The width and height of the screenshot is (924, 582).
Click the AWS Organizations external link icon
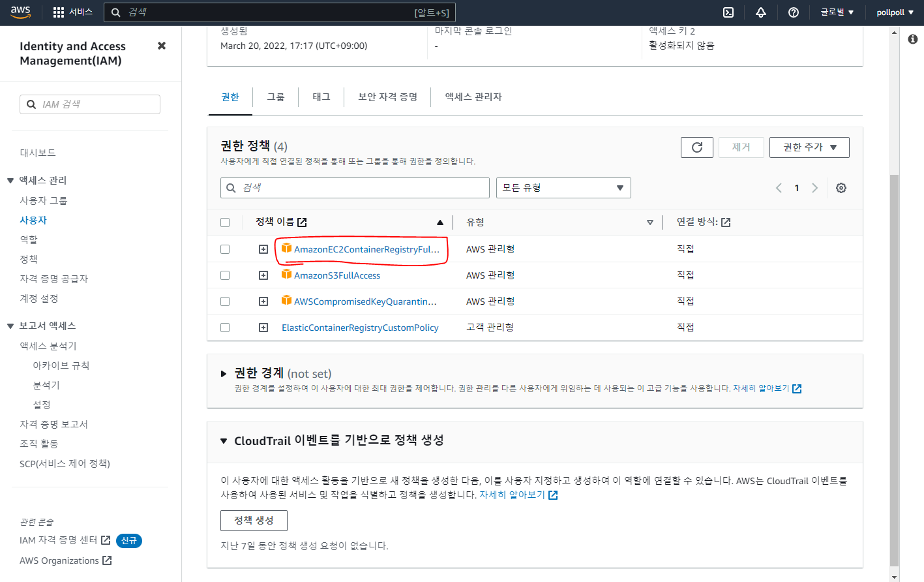(107, 560)
